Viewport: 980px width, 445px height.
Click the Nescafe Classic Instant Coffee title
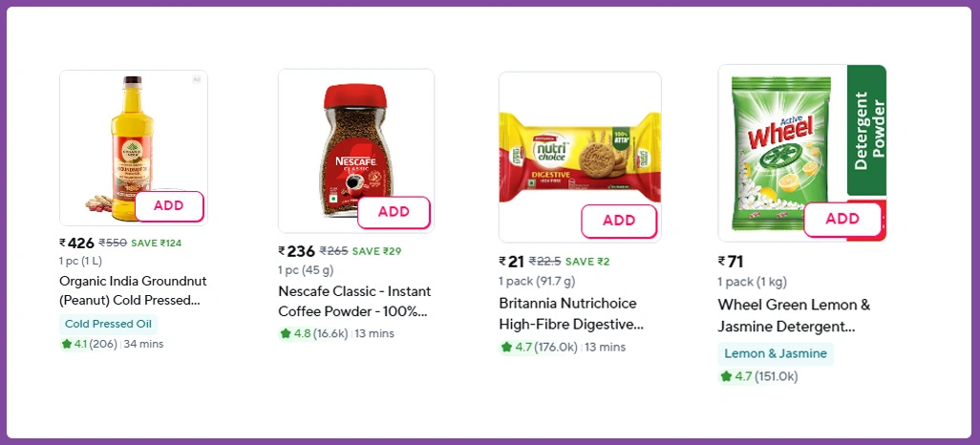coord(354,301)
